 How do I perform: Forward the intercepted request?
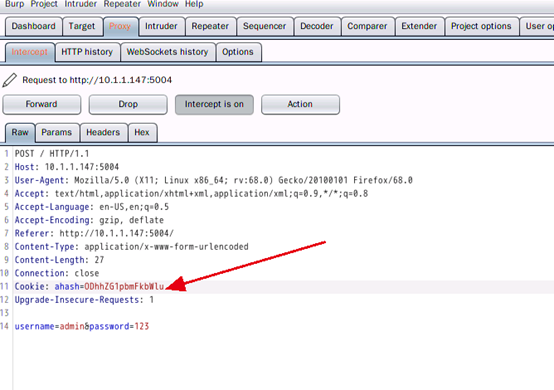42,104
